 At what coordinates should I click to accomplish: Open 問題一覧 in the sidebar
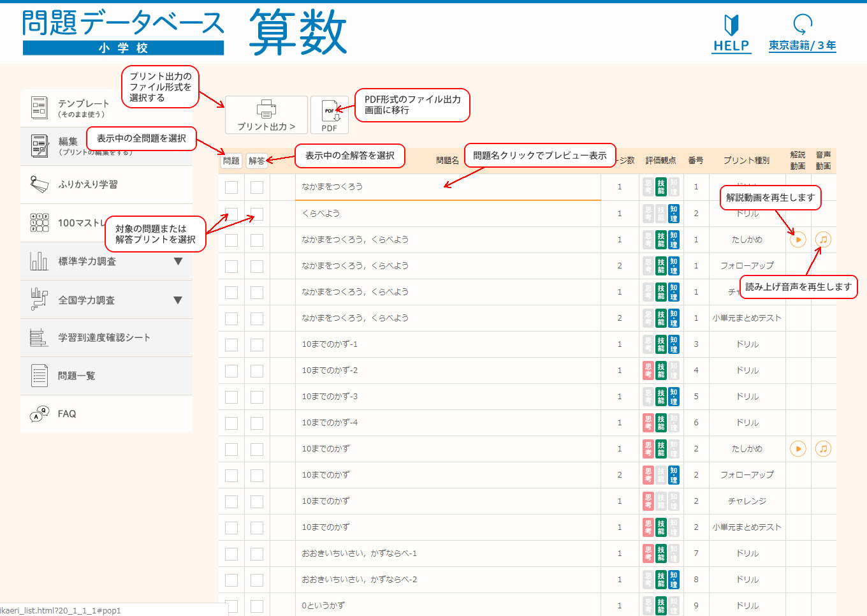point(106,376)
